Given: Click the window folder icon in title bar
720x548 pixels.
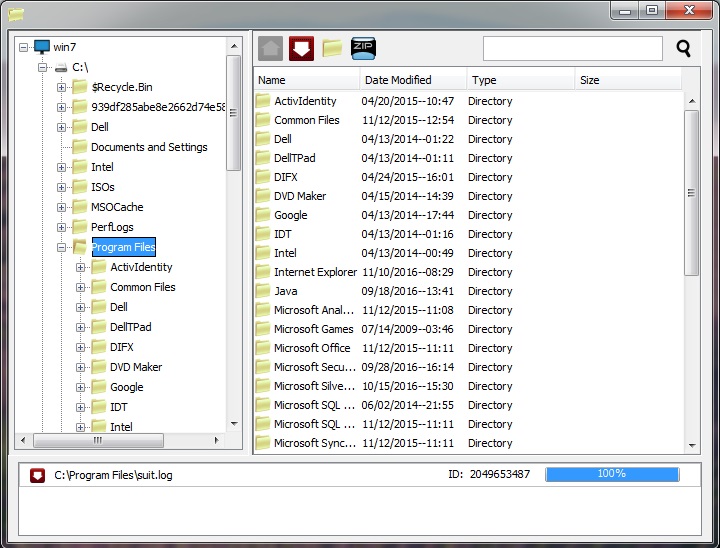Looking at the screenshot, I should point(16,14).
